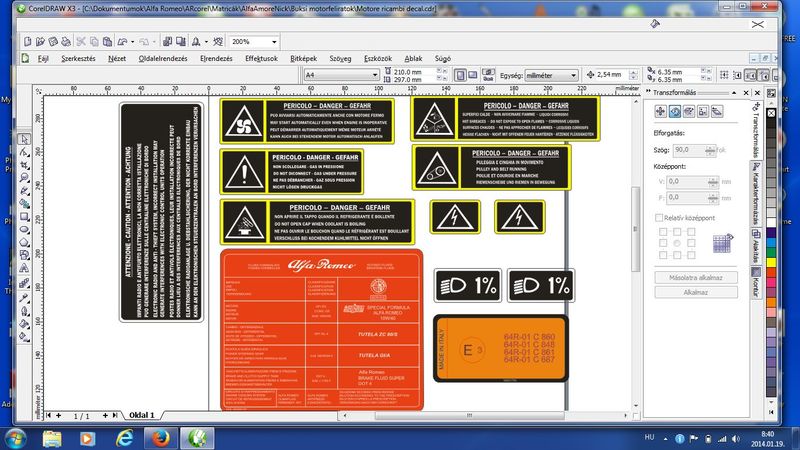Open the Elrendezés menu
The width and height of the screenshot is (800, 450).
click(x=216, y=59)
